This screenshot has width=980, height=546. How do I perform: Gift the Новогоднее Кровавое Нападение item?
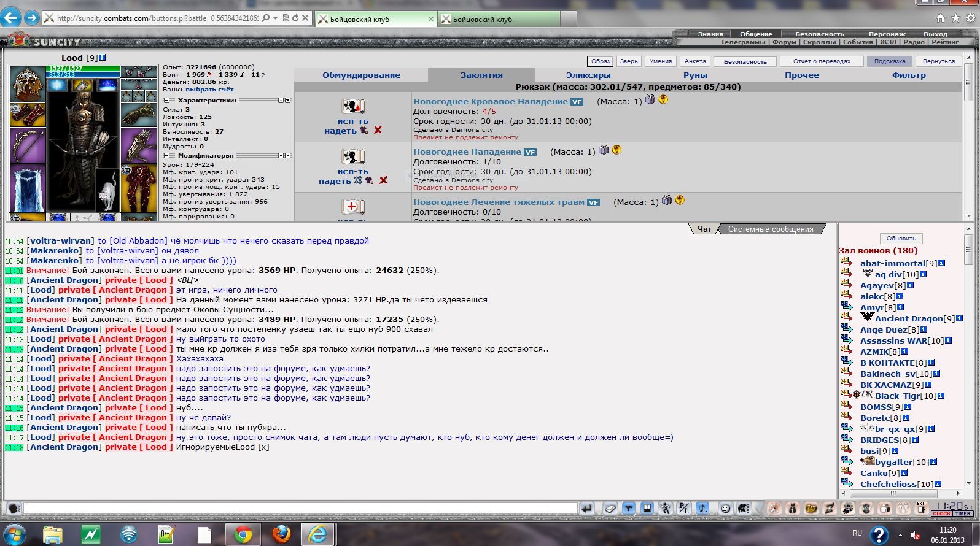coord(650,99)
